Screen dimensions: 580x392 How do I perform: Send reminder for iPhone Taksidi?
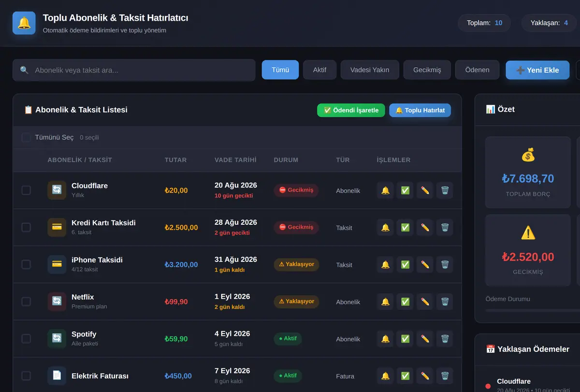pos(385,264)
